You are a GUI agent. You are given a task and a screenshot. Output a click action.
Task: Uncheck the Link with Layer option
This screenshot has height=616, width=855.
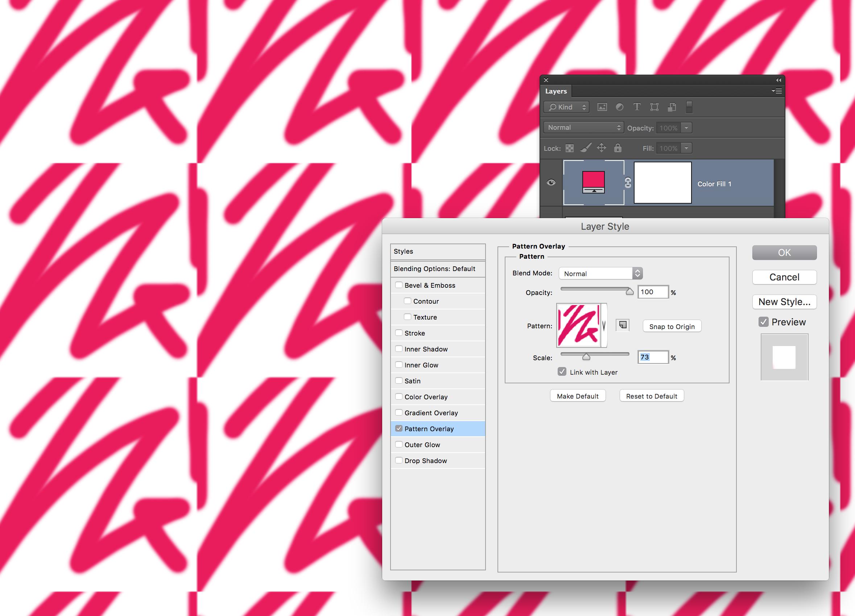pos(562,371)
